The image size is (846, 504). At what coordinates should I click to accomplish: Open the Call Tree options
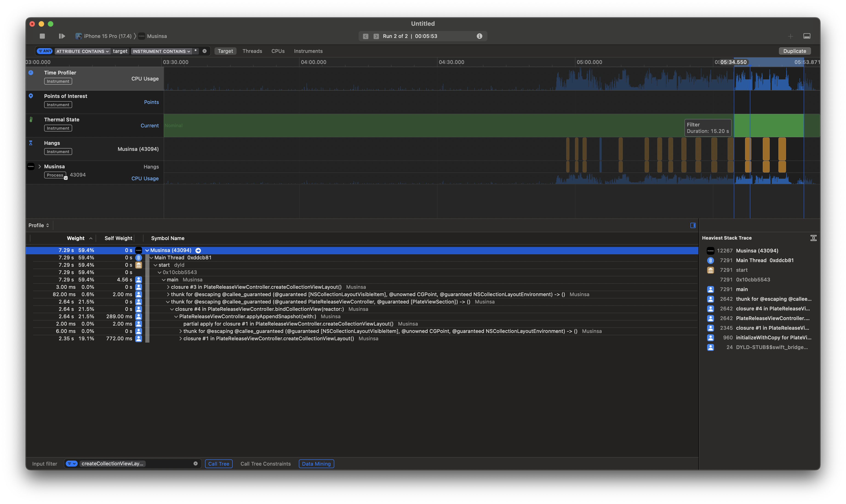219,464
